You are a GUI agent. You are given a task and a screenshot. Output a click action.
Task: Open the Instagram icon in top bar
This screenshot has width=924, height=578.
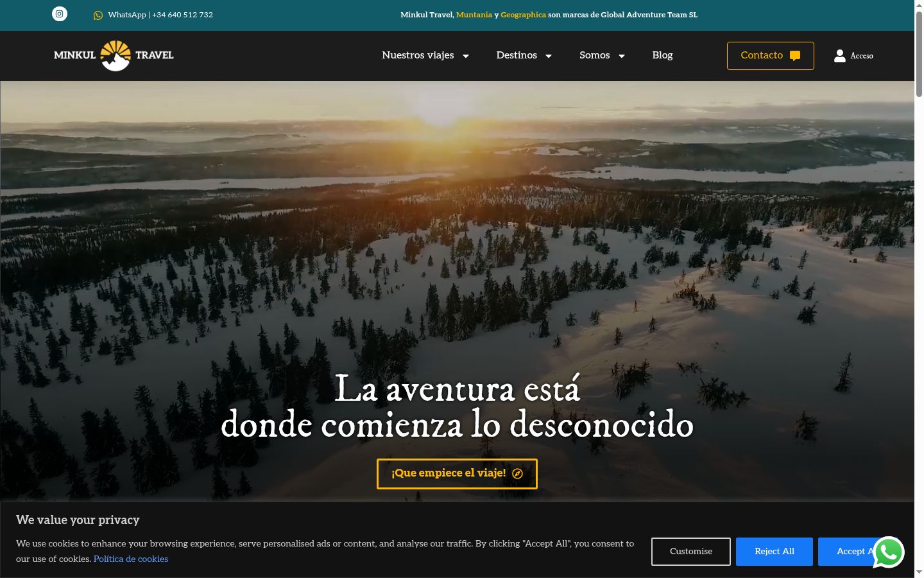59,13
